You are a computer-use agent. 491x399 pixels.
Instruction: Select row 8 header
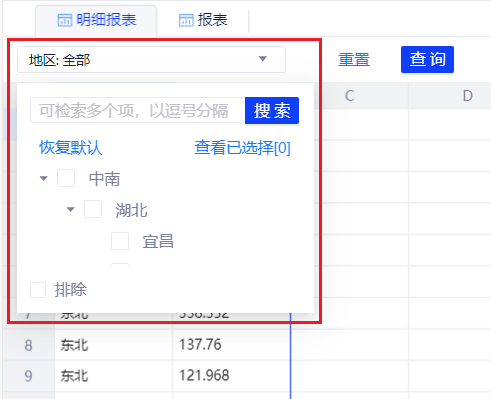click(x=29, y=345)
